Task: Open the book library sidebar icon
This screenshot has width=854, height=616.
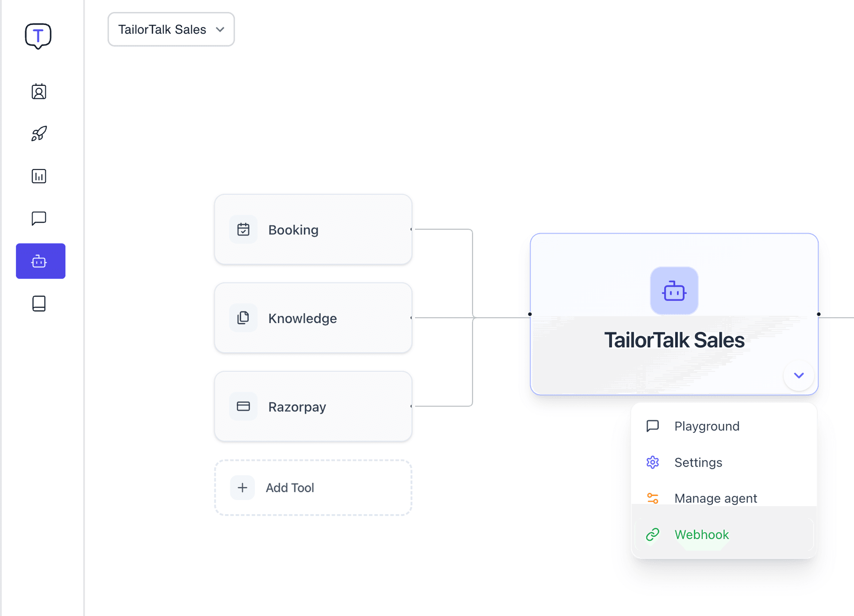Action: pyautogui.click(x=39, y=304)
